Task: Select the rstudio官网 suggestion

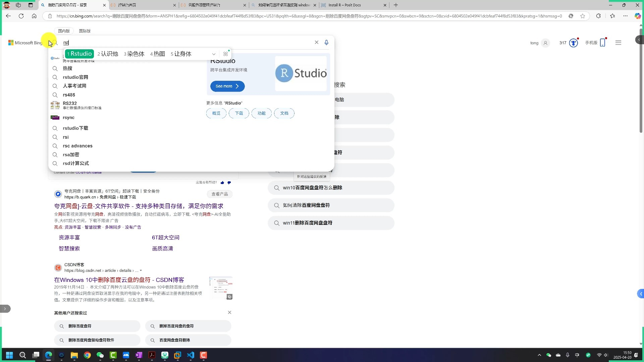Action: point(75,77)
